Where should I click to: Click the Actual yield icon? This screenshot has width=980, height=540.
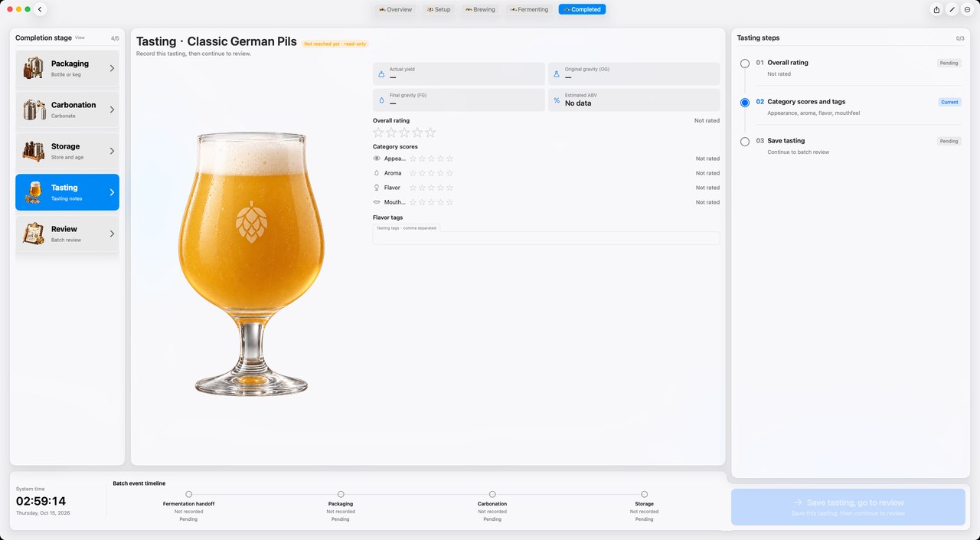(x=381, y=74)
